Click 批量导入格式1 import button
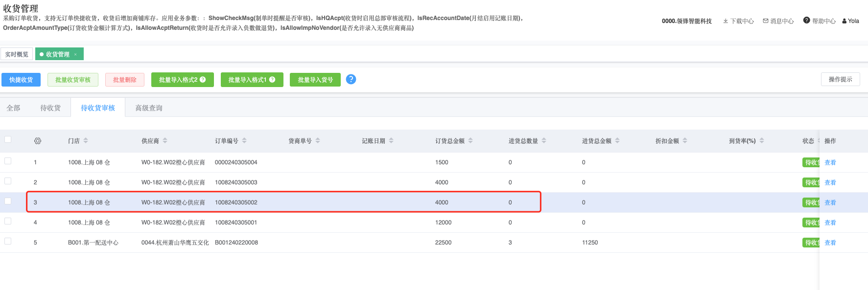Screen dimensions: 868x290 coord(252,80)
